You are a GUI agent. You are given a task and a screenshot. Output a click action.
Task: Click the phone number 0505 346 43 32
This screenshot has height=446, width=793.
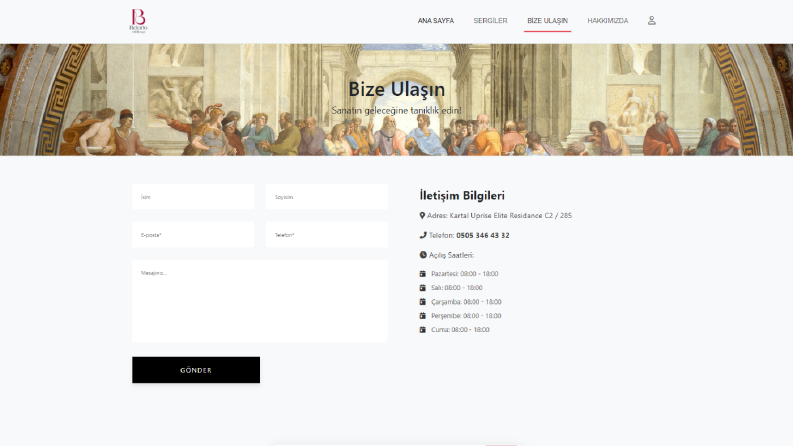pyautogui.click(x=482, y=235)
